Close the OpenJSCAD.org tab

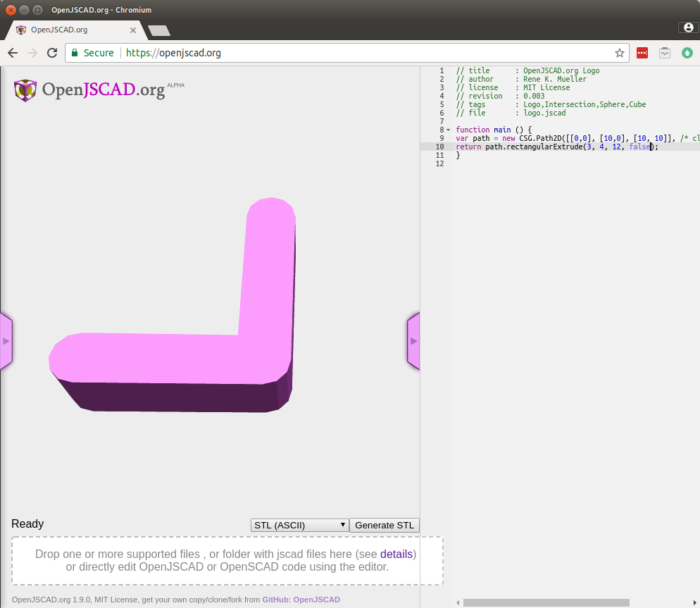click(x=133, y=30)
